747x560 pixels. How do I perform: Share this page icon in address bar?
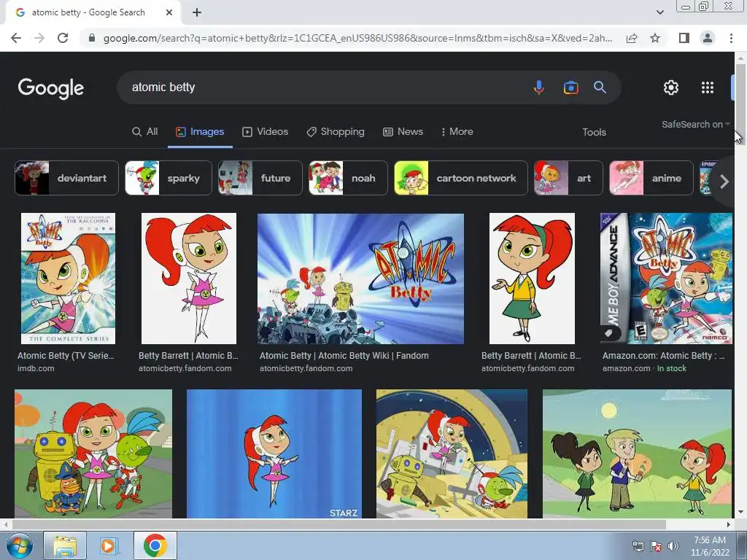[x=632, y=38]
